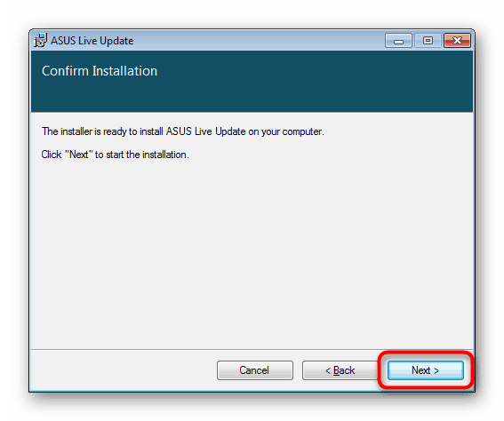Cancel the ASUS Live Update installation
The width and height of the screenshot is (504, 421).
(255, 370)
